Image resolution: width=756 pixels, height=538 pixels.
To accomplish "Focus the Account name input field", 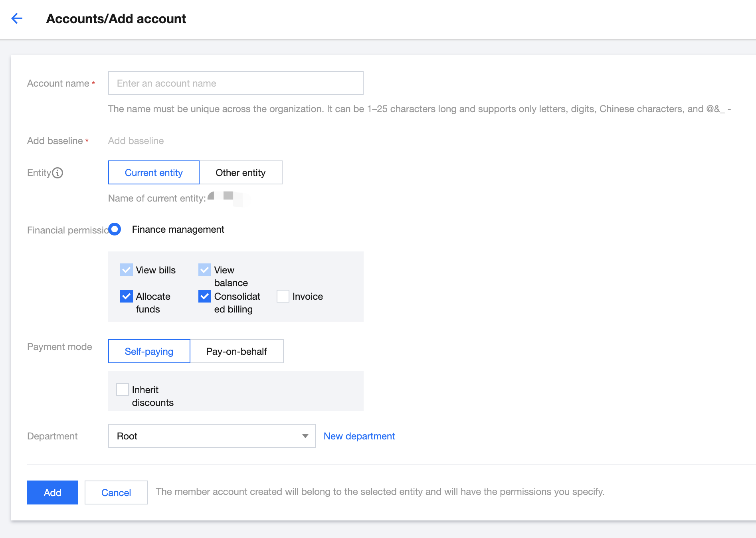I will coord(236,83).
